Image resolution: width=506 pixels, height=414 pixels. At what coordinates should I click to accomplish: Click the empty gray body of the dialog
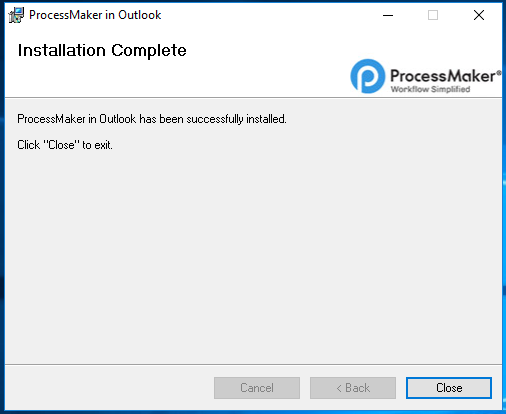(x=253, y=253)
